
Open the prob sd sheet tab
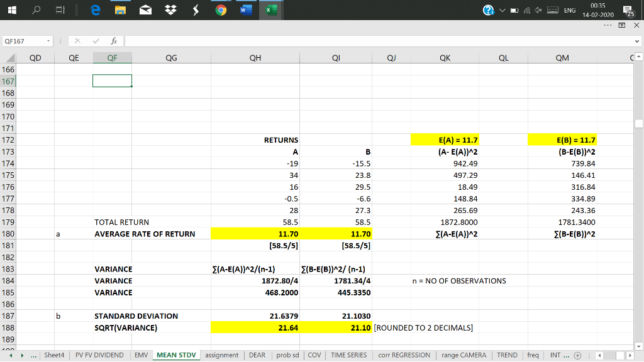(287, 356)
